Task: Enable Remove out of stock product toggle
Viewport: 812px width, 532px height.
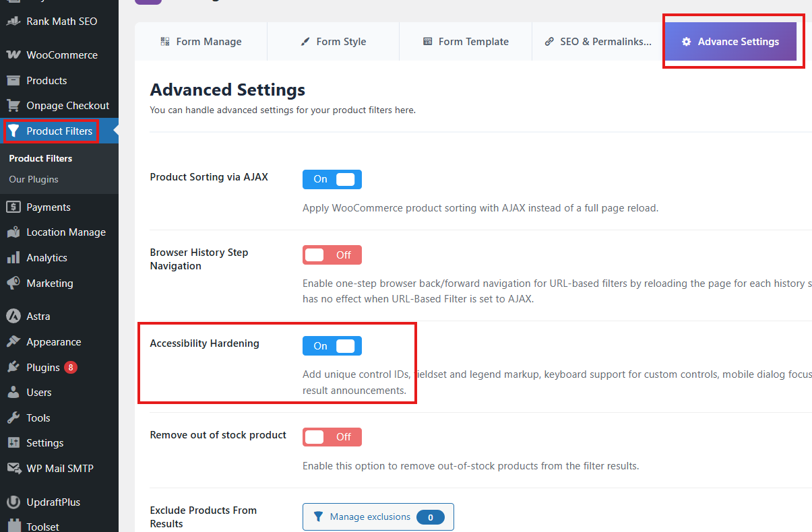Action: click(332, 437)
